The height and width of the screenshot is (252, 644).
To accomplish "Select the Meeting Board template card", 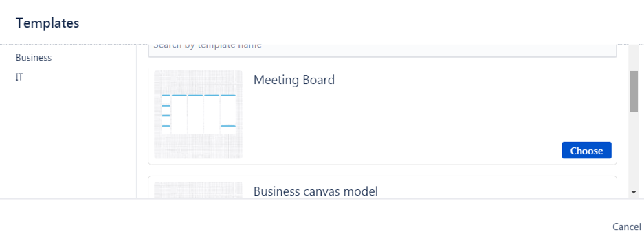I will (x=382, y=116).
